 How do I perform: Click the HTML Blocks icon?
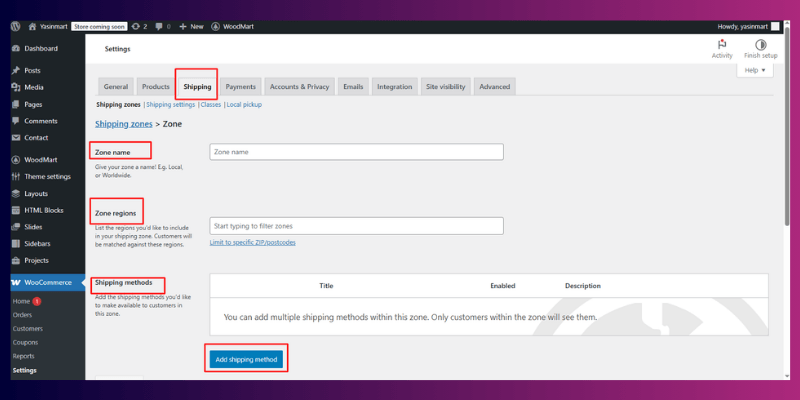(x=16, y=210)
